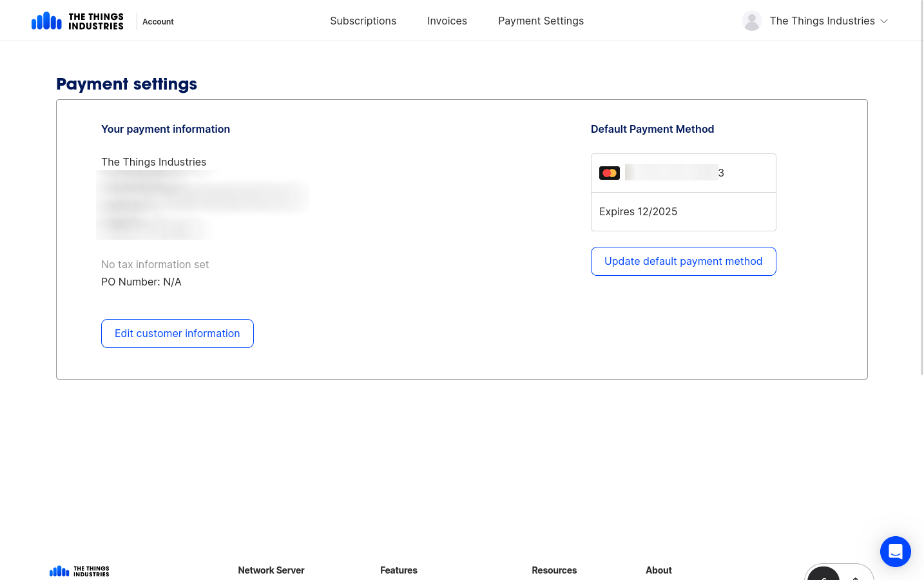The width and height of the screenshot is (924, 580).
Task: Click the Features heading in the footer
Action: click(x=398, y=570)
